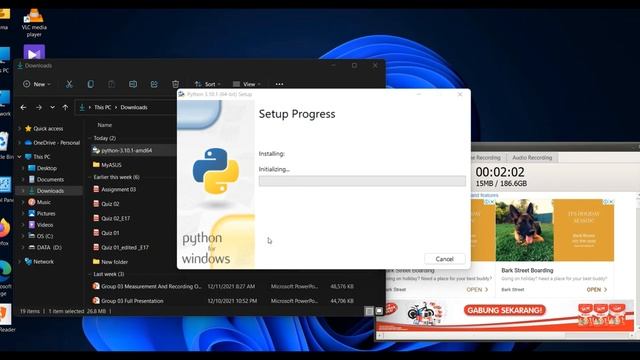
Task: Switch Explorer to large thumbnails view icon
Action: point(379,311)
